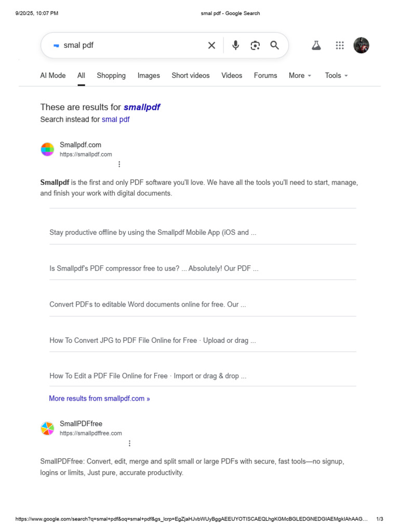Clear the search box text
This screenshot has height=532, width=399.
[x=211, y=46]
